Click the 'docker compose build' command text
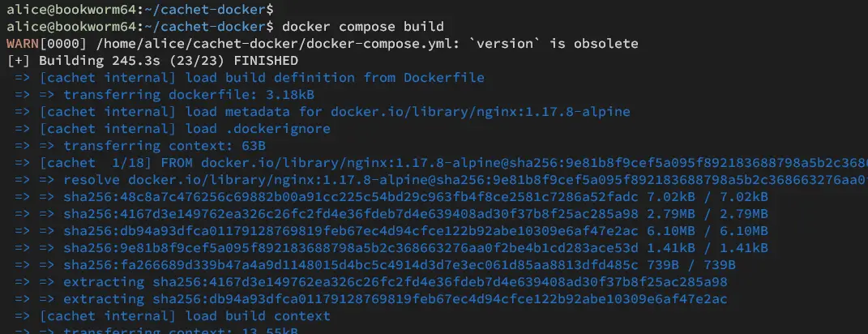Viewport: 868px width, 334px height. pyautogui.click(x=362, y=27)
